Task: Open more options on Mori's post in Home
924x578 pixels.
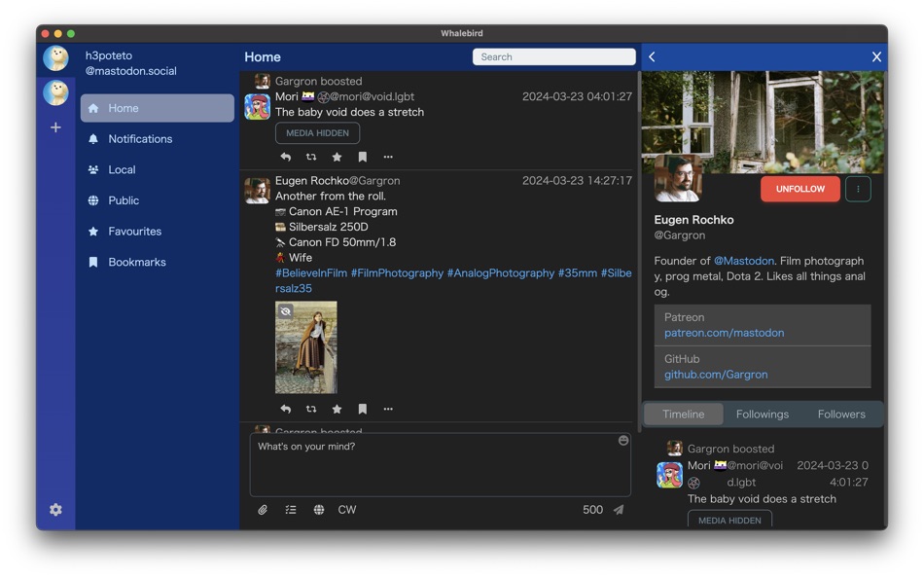Action: tap(388, 157)
